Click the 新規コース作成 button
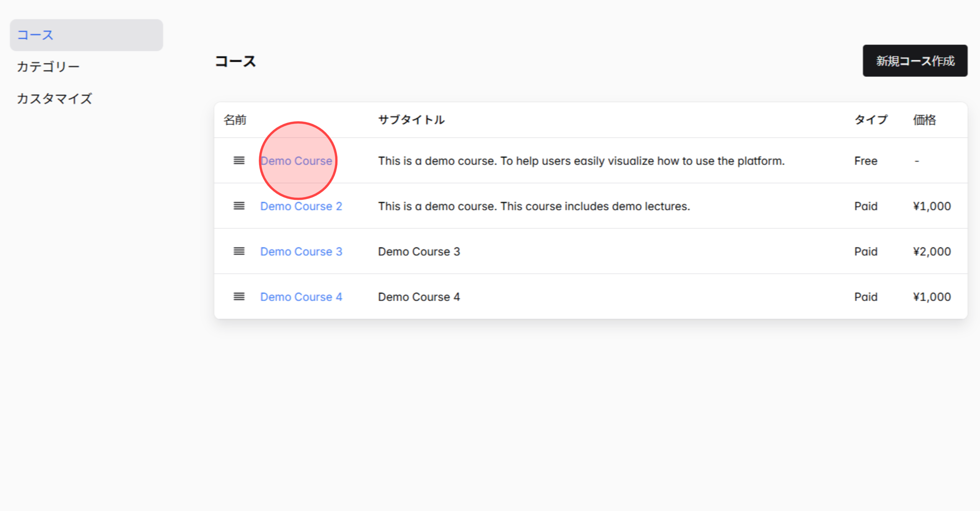This screenshot has height=511, width=980. tap(915, 61)
